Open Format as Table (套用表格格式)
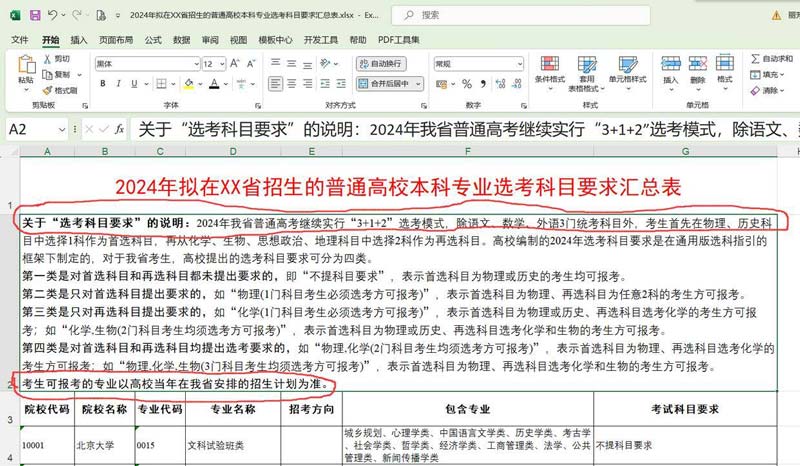This screenshot has width=800, height=466. click(x=587, y=73)
